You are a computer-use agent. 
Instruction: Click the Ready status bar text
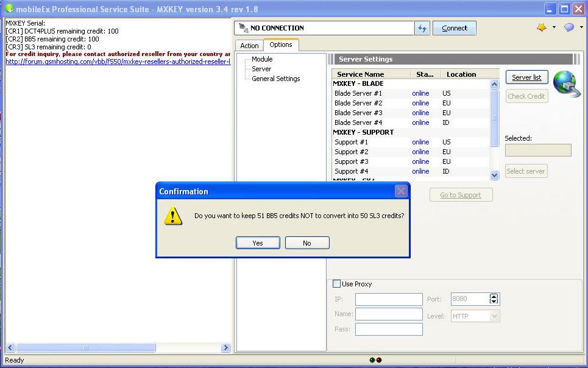[x=14, y=360]
